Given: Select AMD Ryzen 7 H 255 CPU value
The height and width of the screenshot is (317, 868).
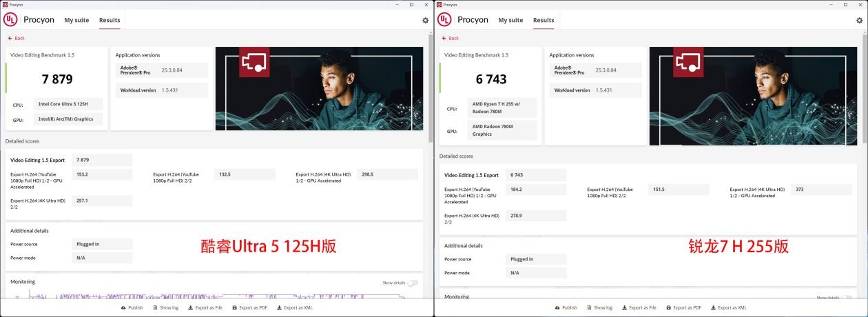Looking at the screenshot, I should click(503, 108).
